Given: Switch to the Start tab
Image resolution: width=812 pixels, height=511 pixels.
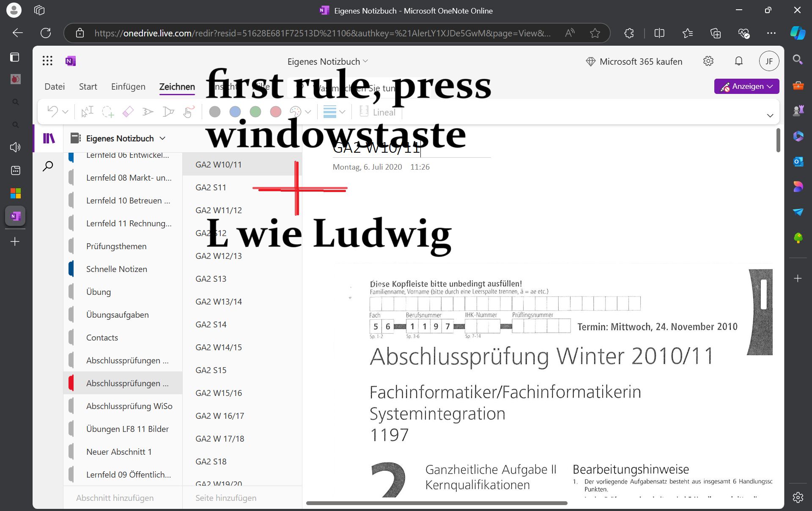Looking at the screenshot, I should [88, 87].
